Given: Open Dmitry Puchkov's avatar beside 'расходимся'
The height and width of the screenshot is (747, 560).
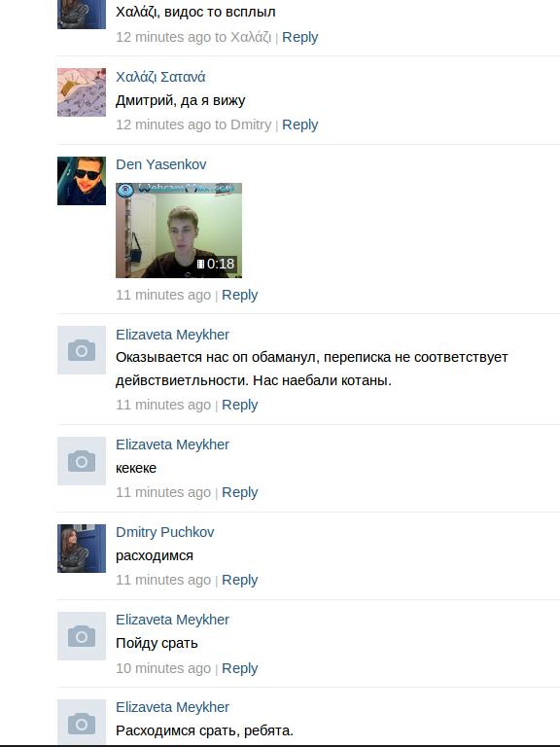Looking at the screenshot, I should click(x=82, y=549).
